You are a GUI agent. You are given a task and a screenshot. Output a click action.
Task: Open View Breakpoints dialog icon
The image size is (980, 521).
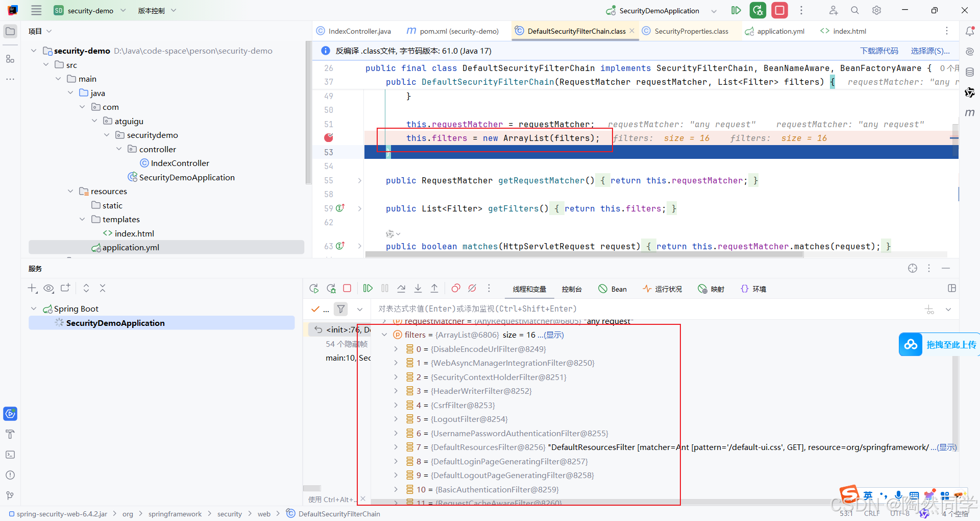(x=456, y=288)
